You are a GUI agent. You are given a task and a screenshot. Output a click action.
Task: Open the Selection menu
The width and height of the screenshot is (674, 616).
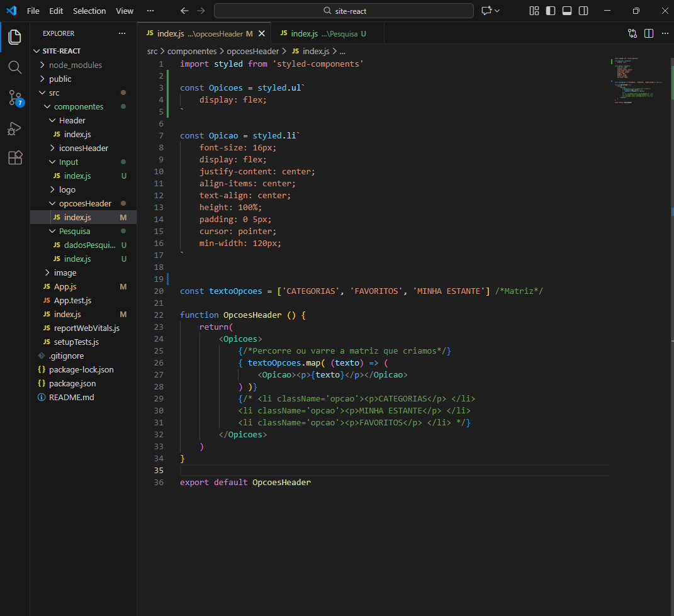pyautogui.click(x=89, y=11)
